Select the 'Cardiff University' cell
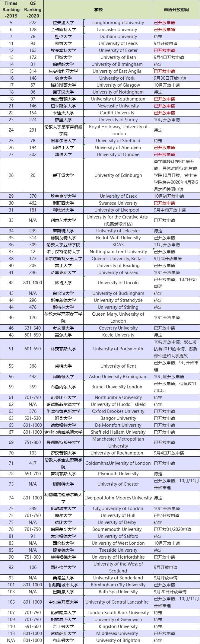 (x=118, y=113)
